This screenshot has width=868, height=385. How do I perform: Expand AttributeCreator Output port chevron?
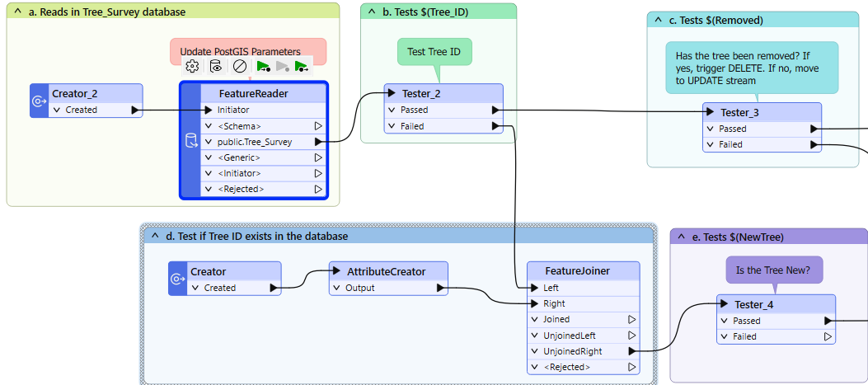click(x=336, y=289)
